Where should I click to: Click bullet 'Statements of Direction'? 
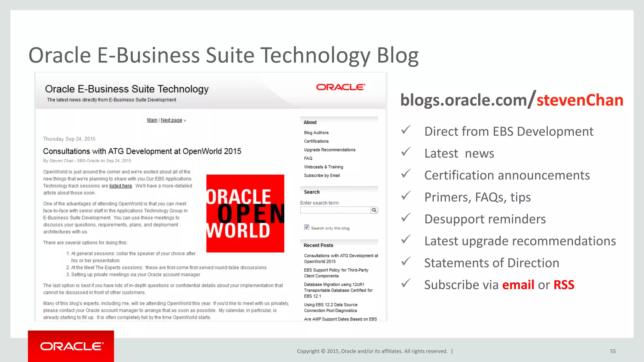[x=492, y=263]
